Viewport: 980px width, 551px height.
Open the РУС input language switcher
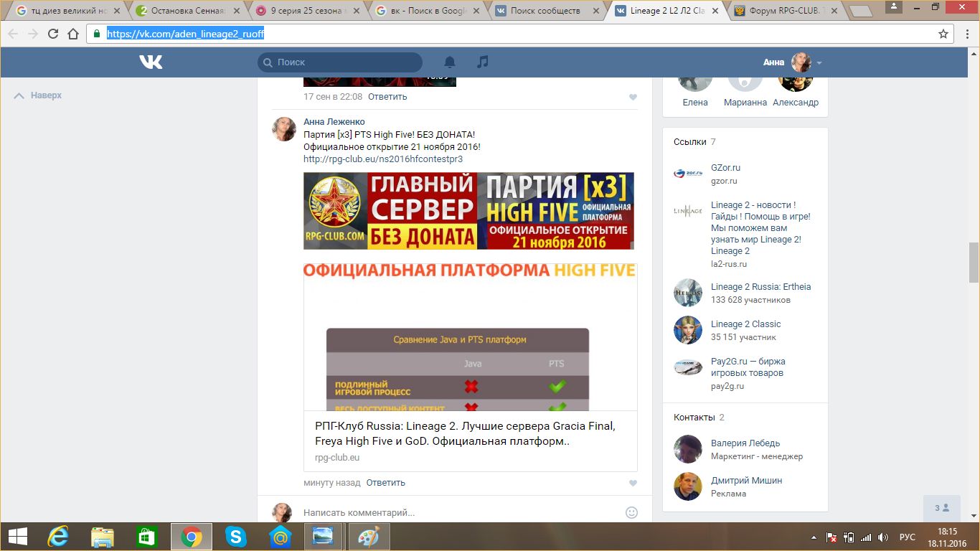tap(908, 537)
